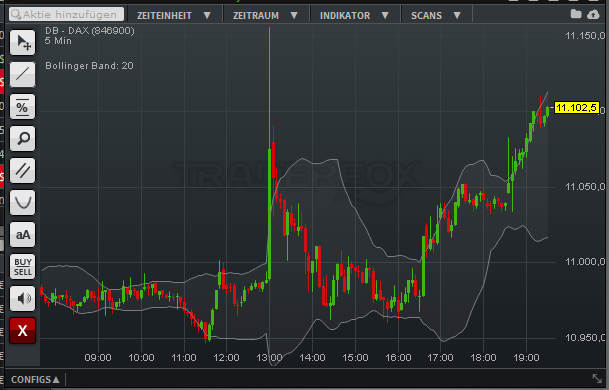Click the 09:00 time axis label
Image resolution: width=609 pixels, height=390 pixels.
(x=98, y=358)
